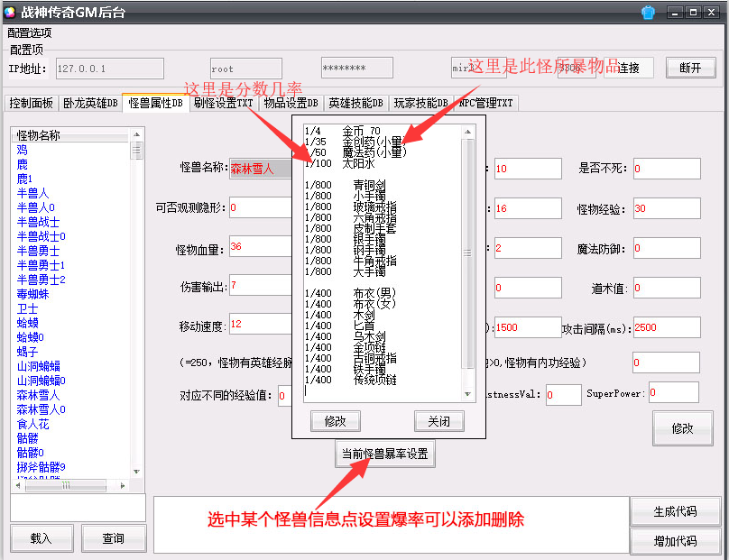The height and width of the screenshot is (560, 729).
Task: Click 关闭 in the drop-rate popup
Action: pyautogui.click(x=438, y=421)
